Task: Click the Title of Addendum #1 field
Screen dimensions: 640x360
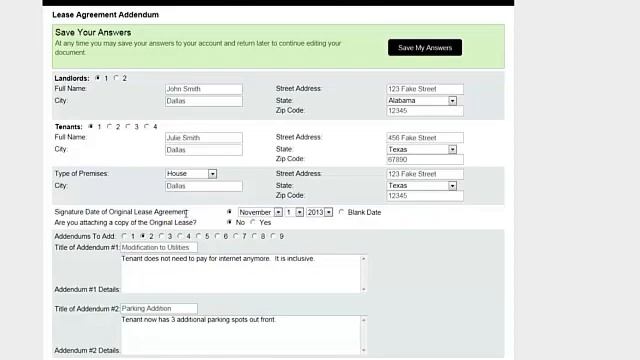Action: 159,247
